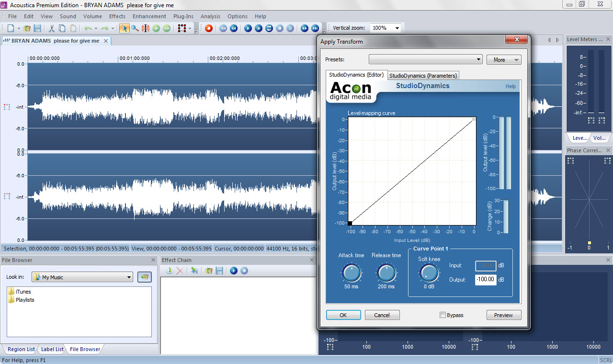The height and width of the screenshot is (364, 613).
Task: Select the magnifier zoom tool
Action: [135, 28]
